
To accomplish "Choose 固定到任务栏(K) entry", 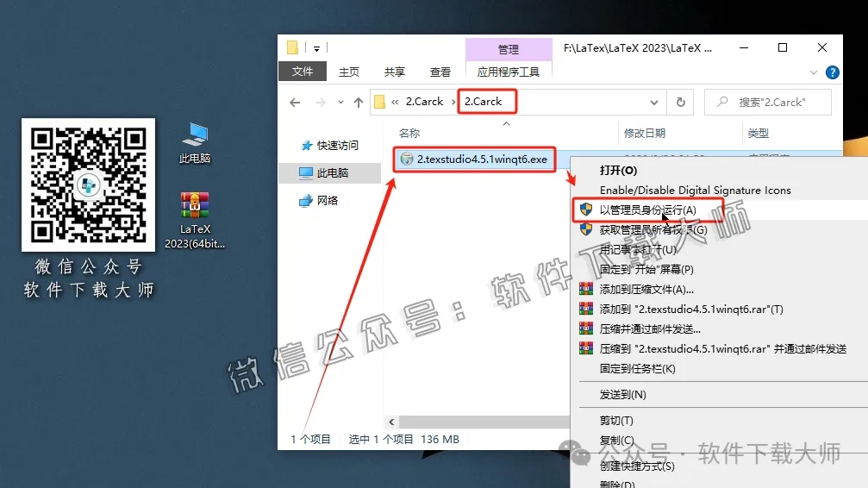I will [637, 368].
